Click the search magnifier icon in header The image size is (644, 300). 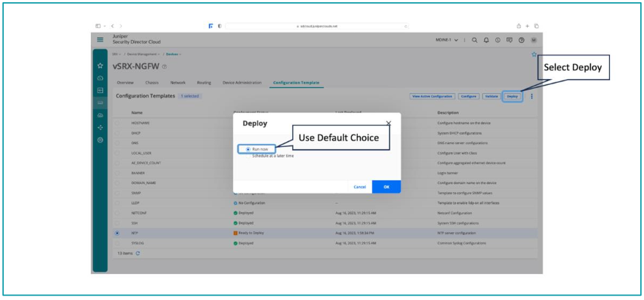coord(475,40)
